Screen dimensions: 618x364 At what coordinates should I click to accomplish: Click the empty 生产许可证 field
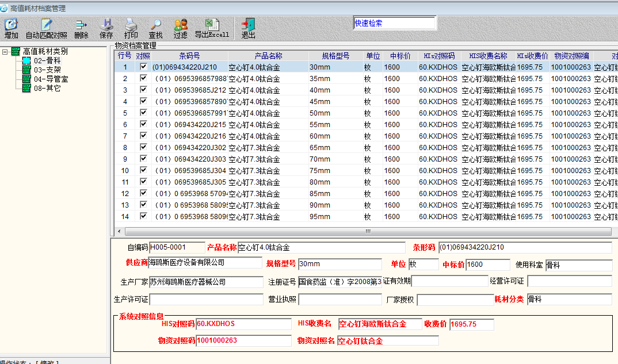coord(206,300)
